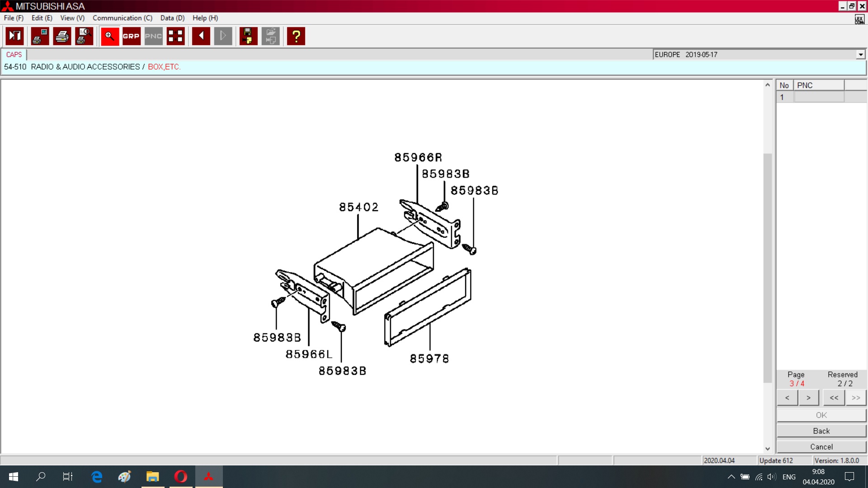
Task: Click the Back button
Action: click(821, 431)
